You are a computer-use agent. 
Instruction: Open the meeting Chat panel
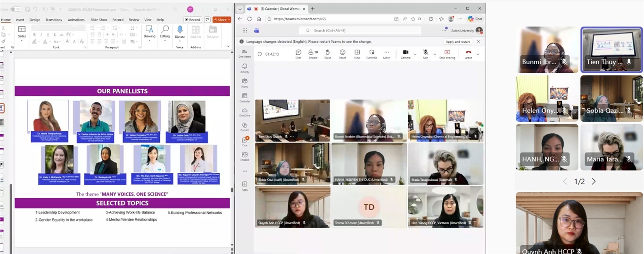[298, 53]
